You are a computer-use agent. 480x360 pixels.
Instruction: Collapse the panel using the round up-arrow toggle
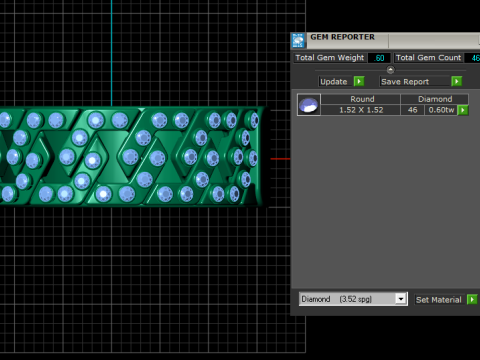pos(390,70)
